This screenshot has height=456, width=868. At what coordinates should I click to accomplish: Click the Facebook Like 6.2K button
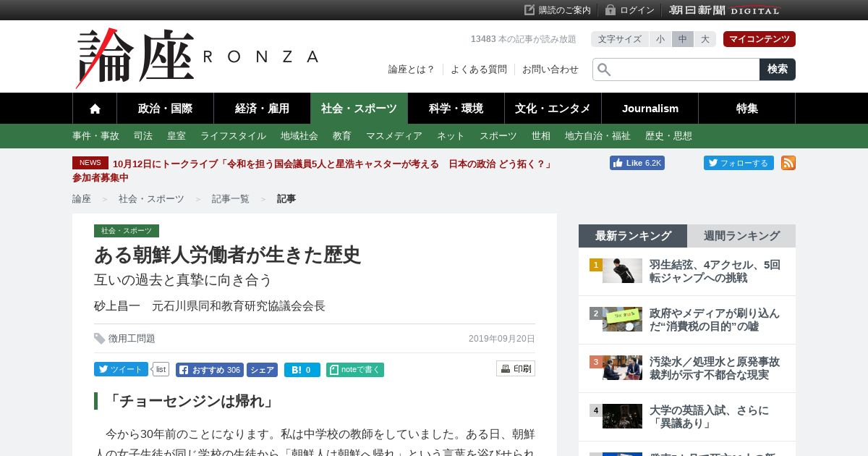pos(637,163)
